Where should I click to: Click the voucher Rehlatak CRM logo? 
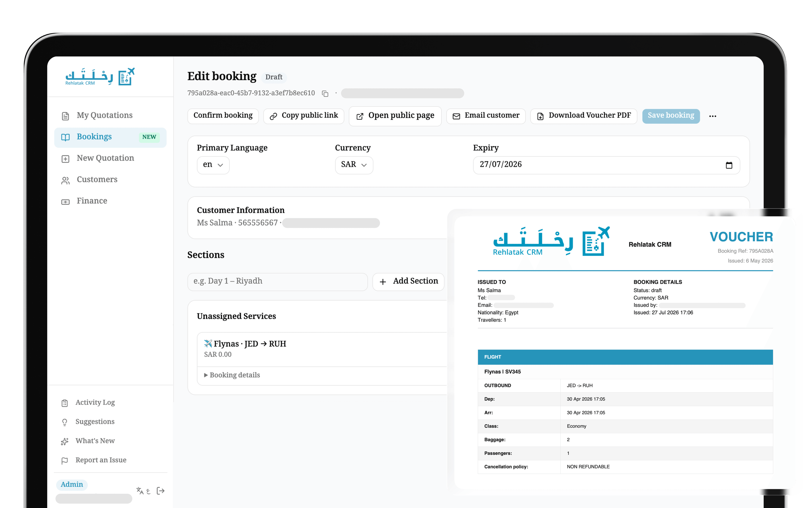pos(551,241)
